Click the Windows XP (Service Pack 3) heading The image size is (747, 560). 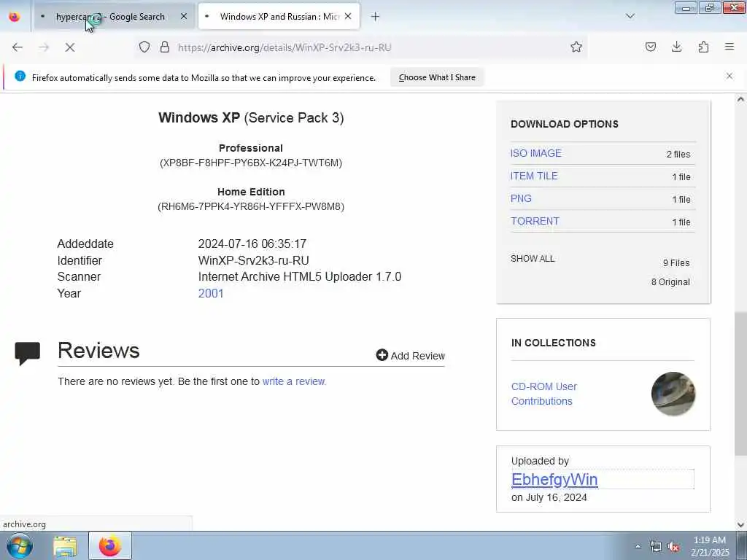[x=251, y=117]
